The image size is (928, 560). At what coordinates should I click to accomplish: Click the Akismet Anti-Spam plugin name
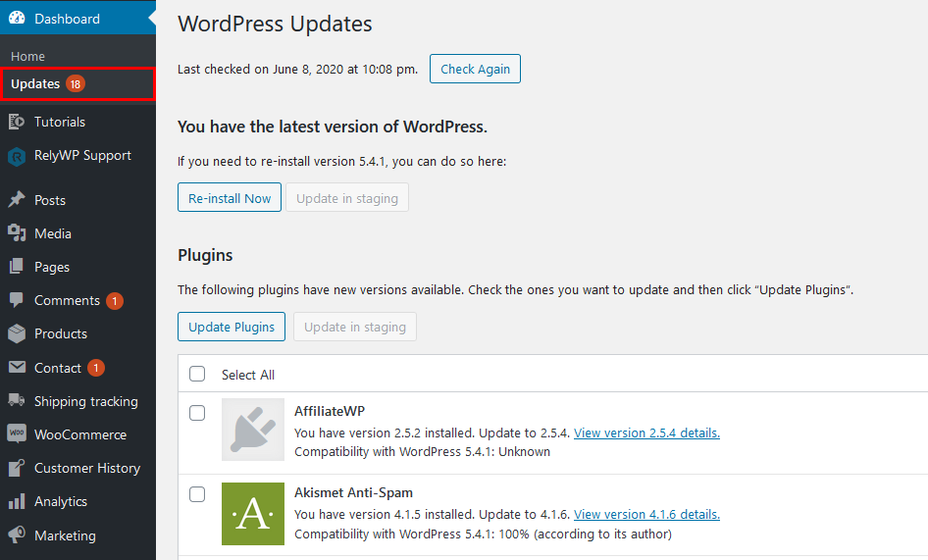pos(353,492)
